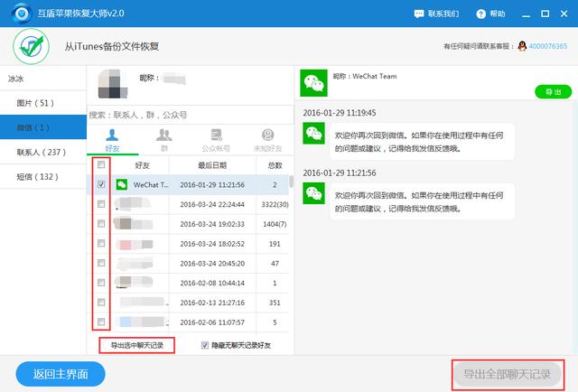Toggle the select-all checkbox in table header
This screenshot has width=578, height=392.
[x=101, y=164]
